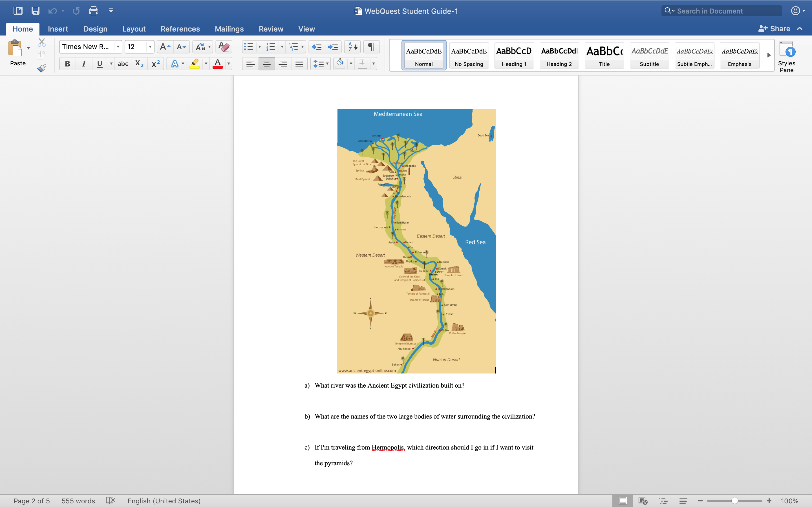The width and height of the screenshot is (812, 507).
Task: Click the Save icon in title bar
Action: 35,11
